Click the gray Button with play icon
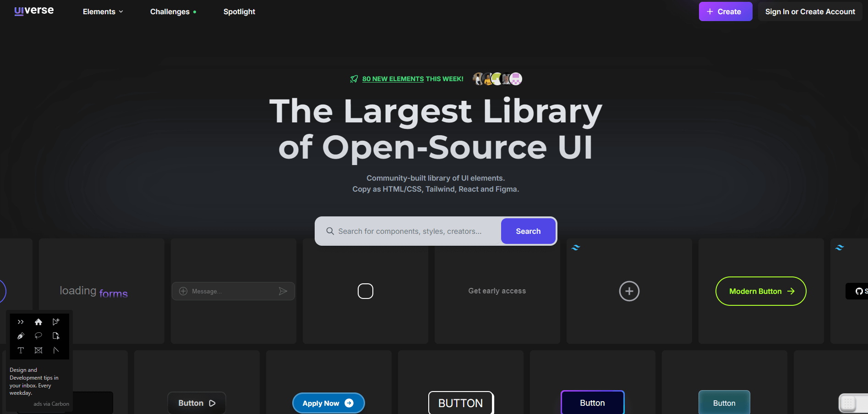The width and height of the screenshot is (868, 414). (x=197, y=403)
